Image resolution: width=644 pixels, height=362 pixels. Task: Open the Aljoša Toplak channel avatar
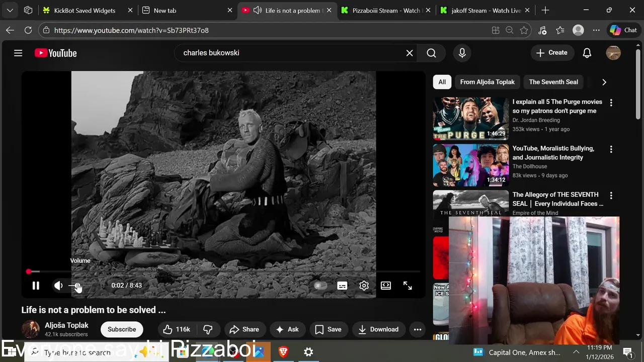[x=30, y=329]
